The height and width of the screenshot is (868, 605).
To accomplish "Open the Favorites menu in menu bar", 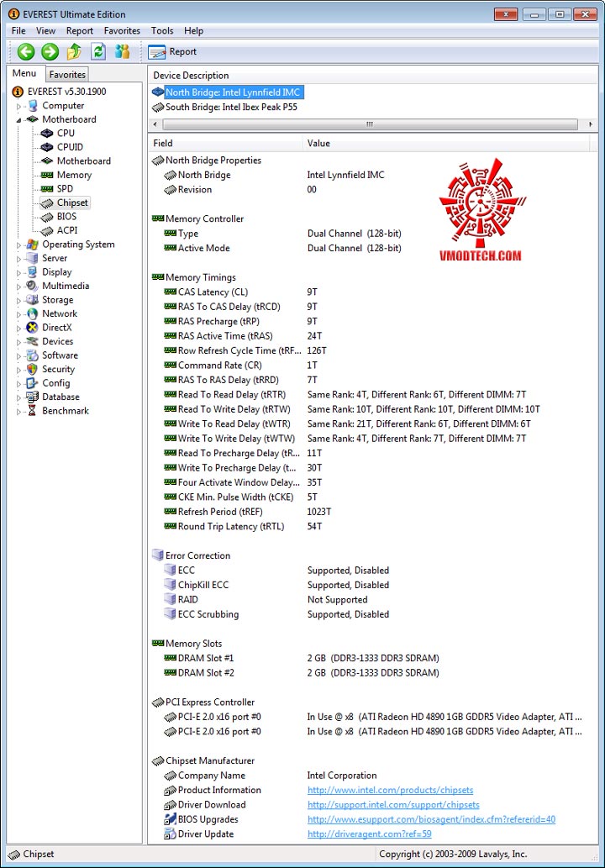I will 122,31.
